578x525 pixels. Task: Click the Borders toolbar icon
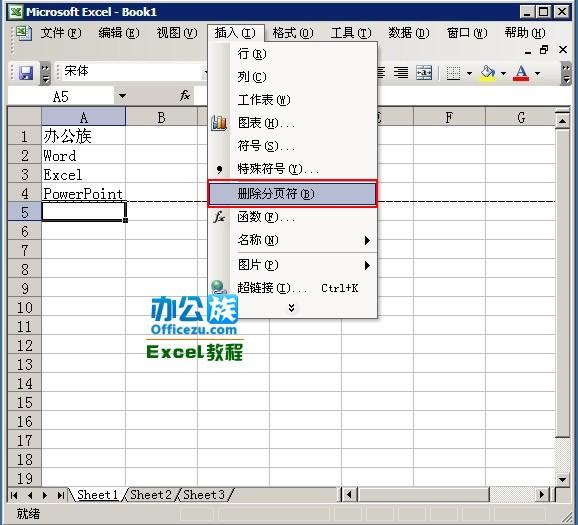click(453, 73)
